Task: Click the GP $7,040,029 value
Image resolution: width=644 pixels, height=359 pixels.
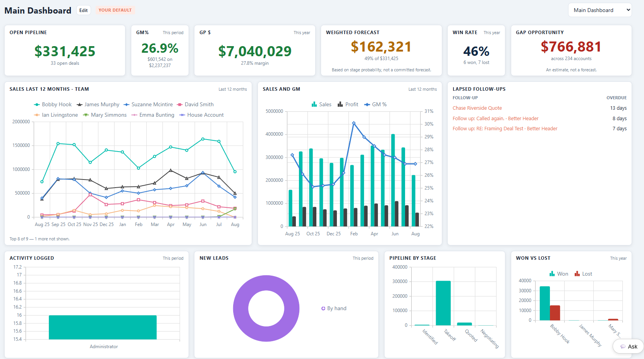Action: (x=255, y=51)
